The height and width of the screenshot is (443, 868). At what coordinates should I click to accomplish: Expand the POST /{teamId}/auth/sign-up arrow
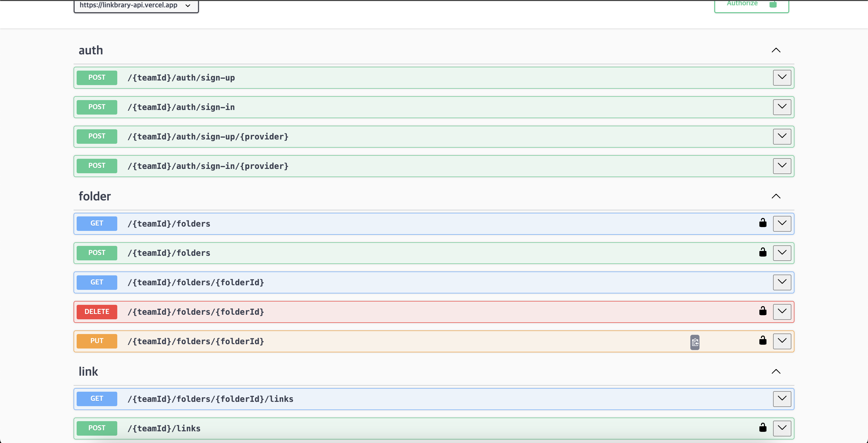782,77
